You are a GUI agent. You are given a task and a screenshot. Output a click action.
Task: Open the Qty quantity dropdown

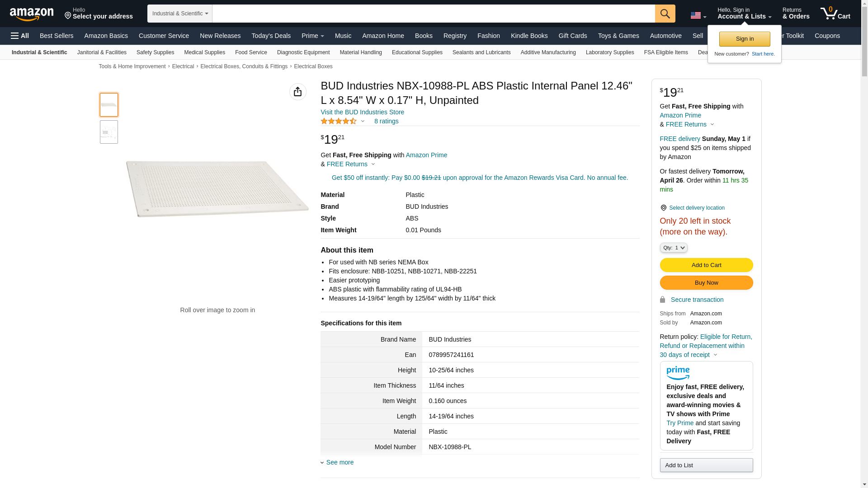point(673,248)
